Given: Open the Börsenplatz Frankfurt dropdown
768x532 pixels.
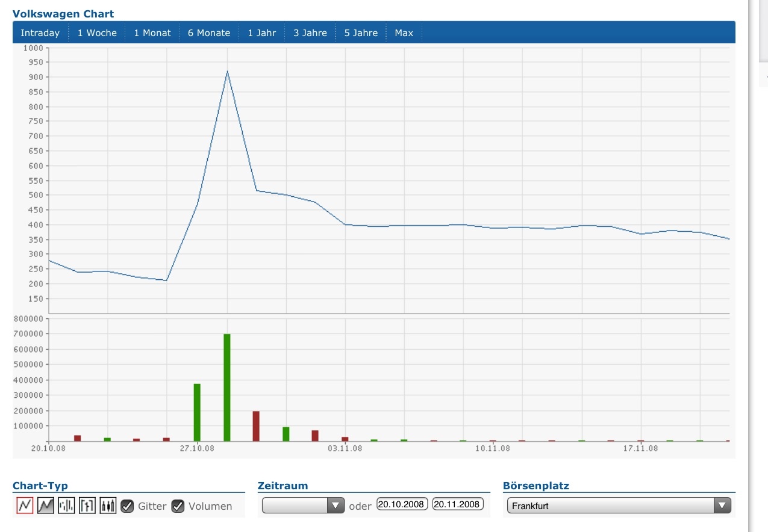Looking at the screenshot, I should (619, 506).
